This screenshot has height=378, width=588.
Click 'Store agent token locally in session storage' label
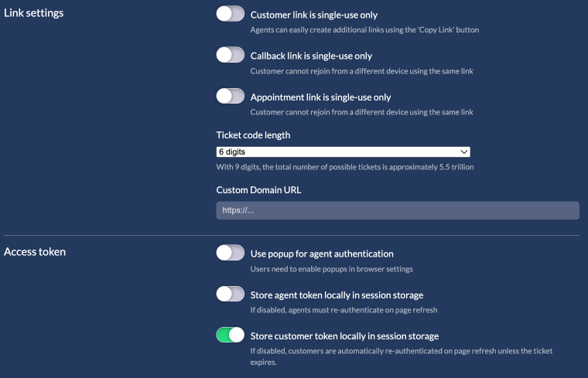click(x=337, y=295)
